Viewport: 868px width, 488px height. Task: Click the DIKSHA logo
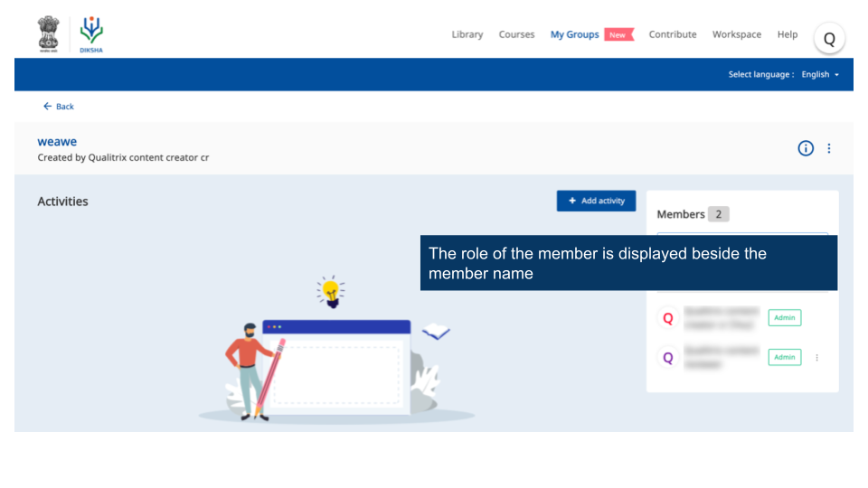click(91, 34)
